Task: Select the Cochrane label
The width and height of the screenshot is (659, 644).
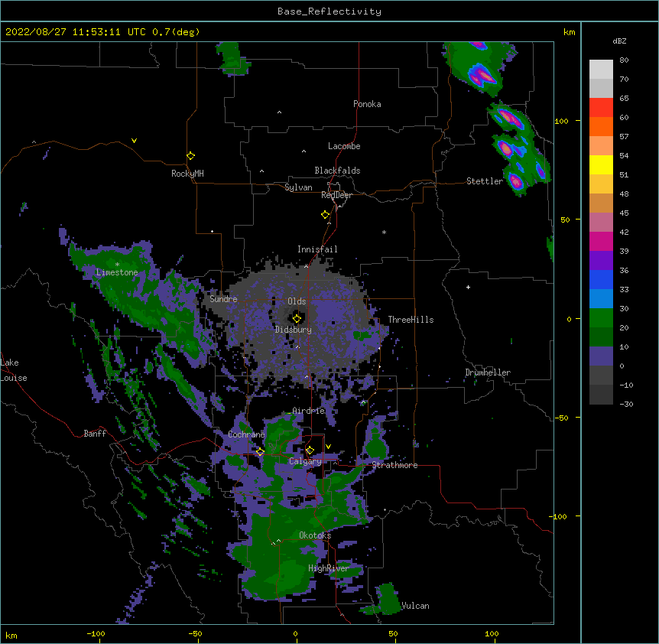Action: tap(246, 434)
